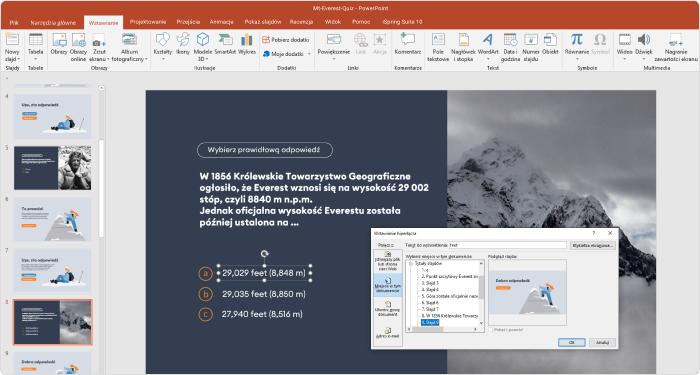The height and width of the screenshot is (375, 700).
Task: Select Adres e-mail link type
Action: pos(388,333)
